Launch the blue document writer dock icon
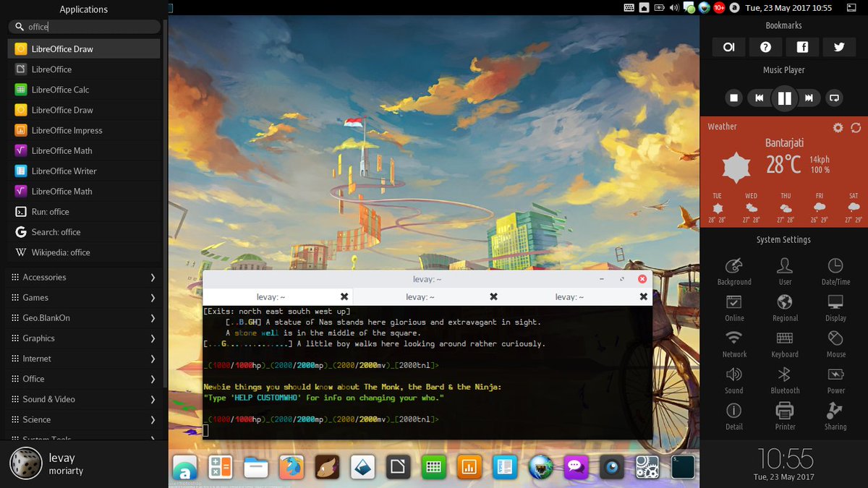The image size is (868, 488). (505, 468)
